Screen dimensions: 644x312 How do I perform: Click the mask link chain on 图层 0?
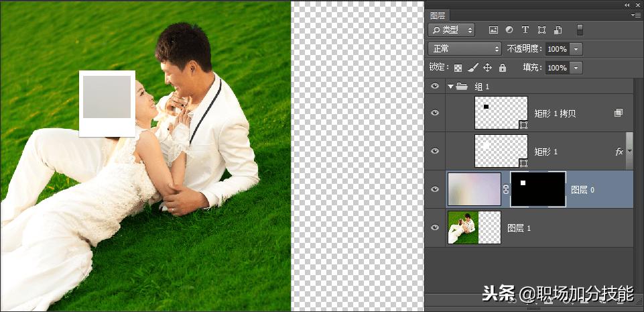[505, 189]
